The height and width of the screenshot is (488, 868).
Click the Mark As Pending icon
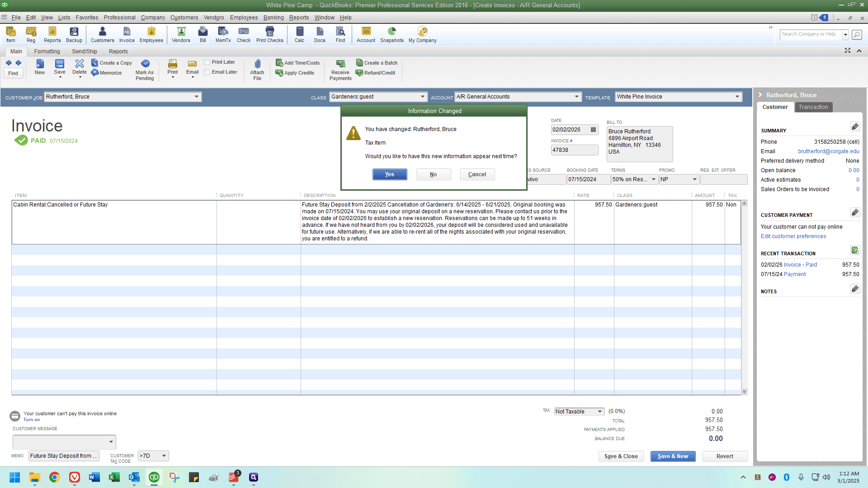coord(145,70)
